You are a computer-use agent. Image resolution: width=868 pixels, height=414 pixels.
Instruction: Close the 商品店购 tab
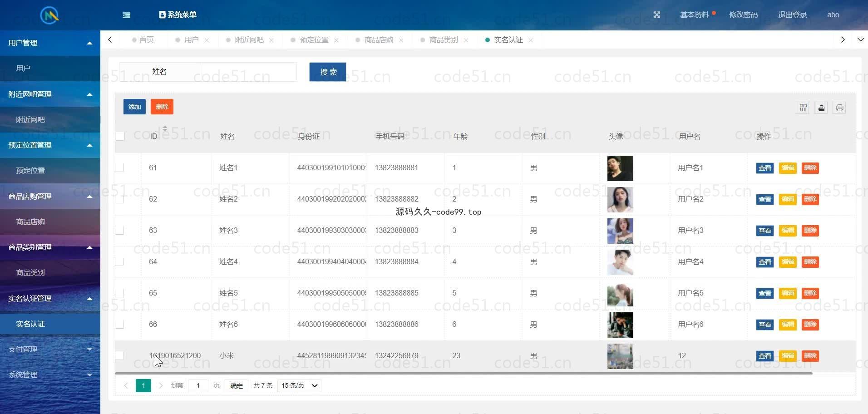pos(401,40)
